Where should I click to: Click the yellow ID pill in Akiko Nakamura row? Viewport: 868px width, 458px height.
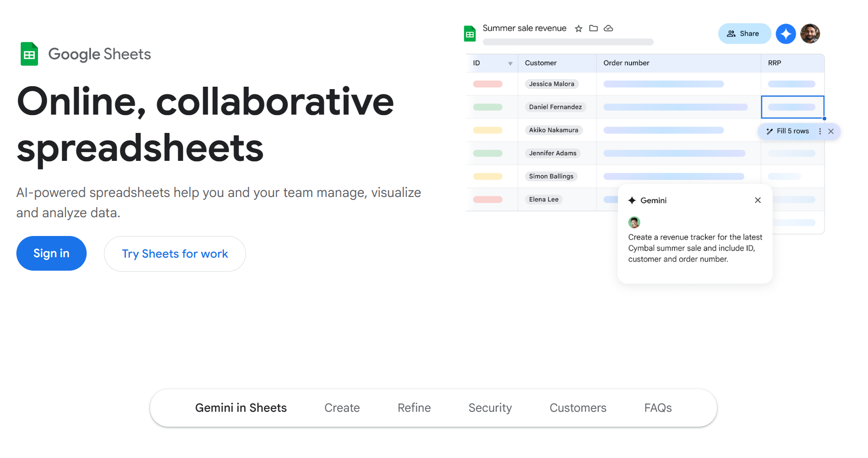[488, 130]
